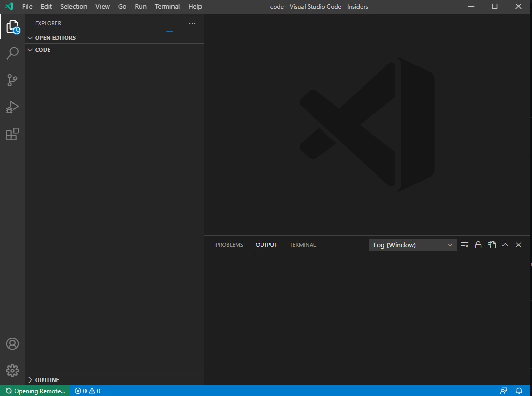Open the Help menu

click(195, 6)
